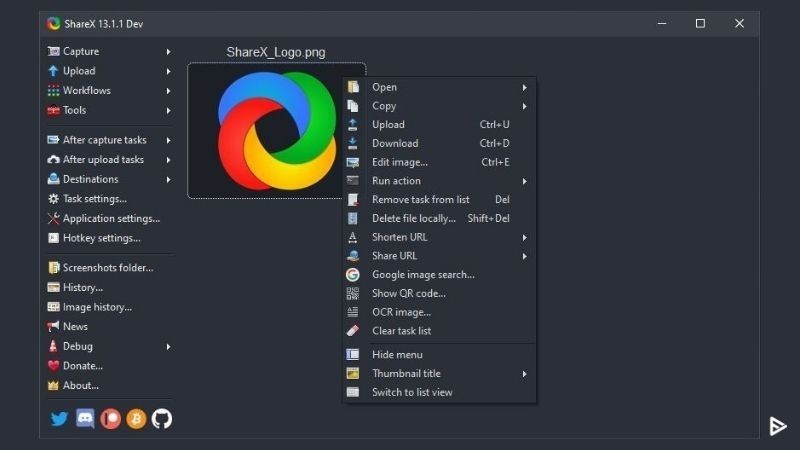Click the Patreon icon

point(111,419)
